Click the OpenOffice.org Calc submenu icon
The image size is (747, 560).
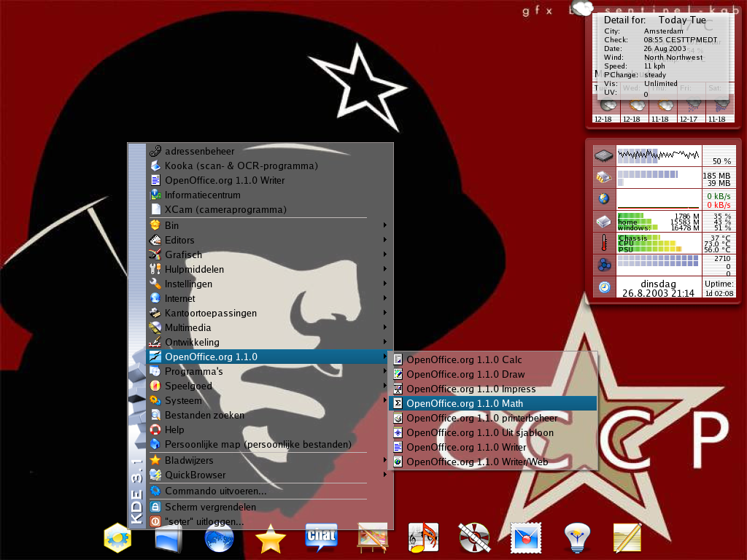398,360
